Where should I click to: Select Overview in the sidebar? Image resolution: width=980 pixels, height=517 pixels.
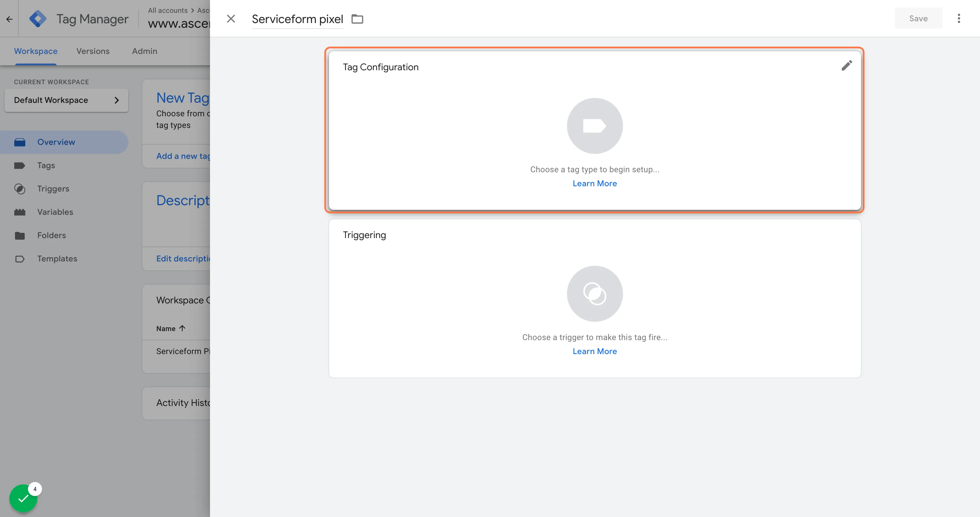click(64, 142)
